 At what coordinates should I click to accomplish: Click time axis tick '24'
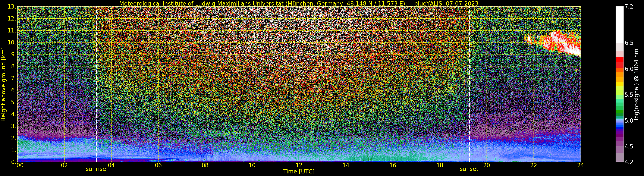click(581, 165)
